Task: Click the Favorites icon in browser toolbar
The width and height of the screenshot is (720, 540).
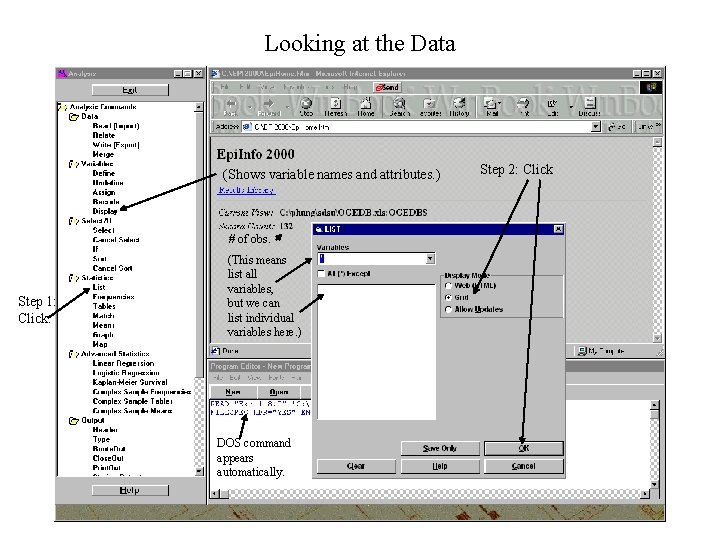Action: coord(430,107)
